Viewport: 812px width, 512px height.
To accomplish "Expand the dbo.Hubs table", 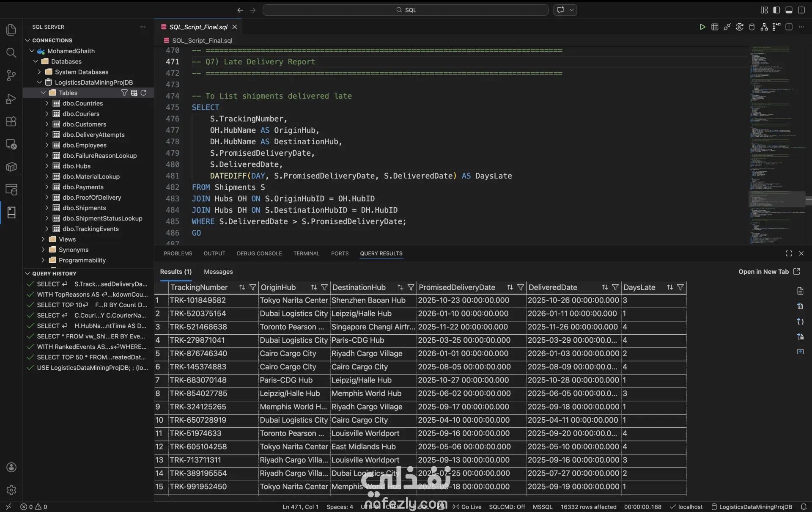I will 47,166.
